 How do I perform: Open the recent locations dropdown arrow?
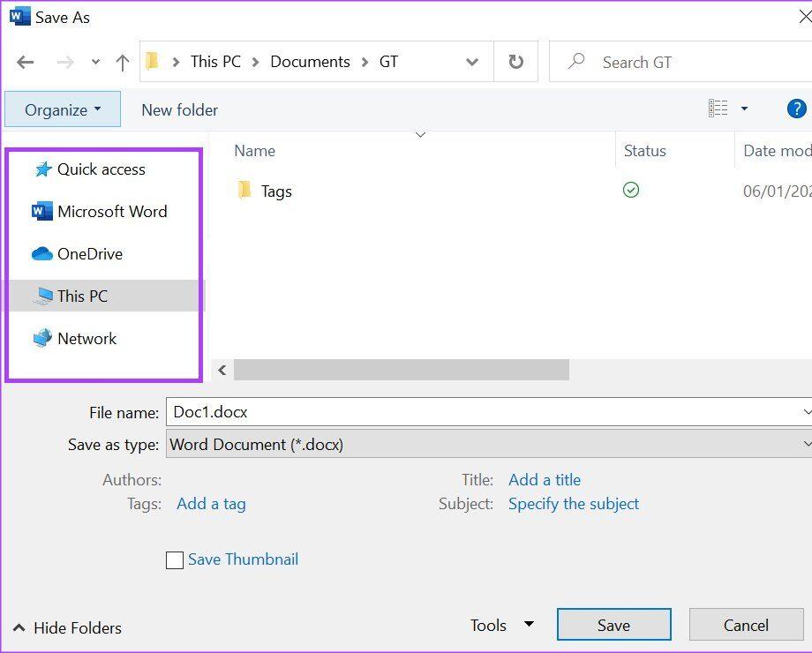95,62
